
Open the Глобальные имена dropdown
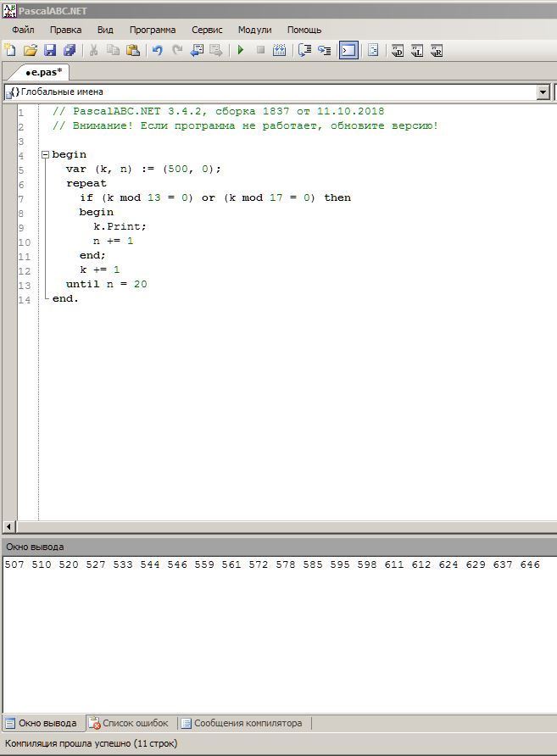[x=543, y=92]
